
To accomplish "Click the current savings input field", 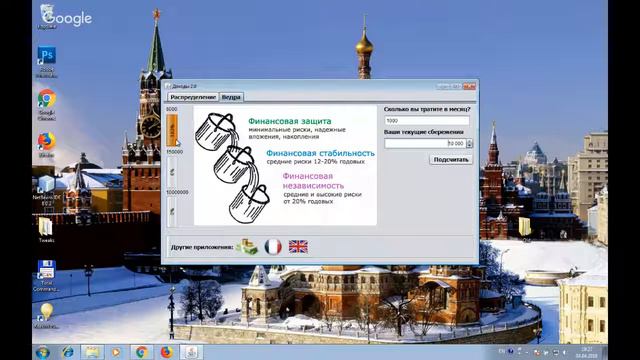I will click(425, 143).
